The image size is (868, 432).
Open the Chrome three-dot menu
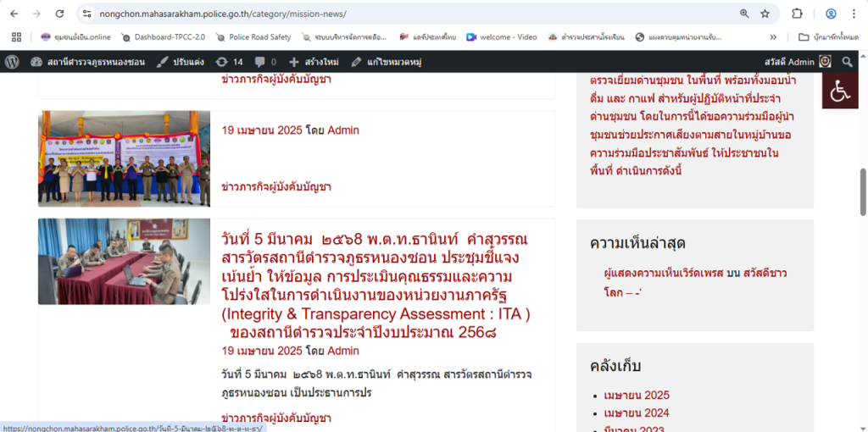click(x=854, y=14)
